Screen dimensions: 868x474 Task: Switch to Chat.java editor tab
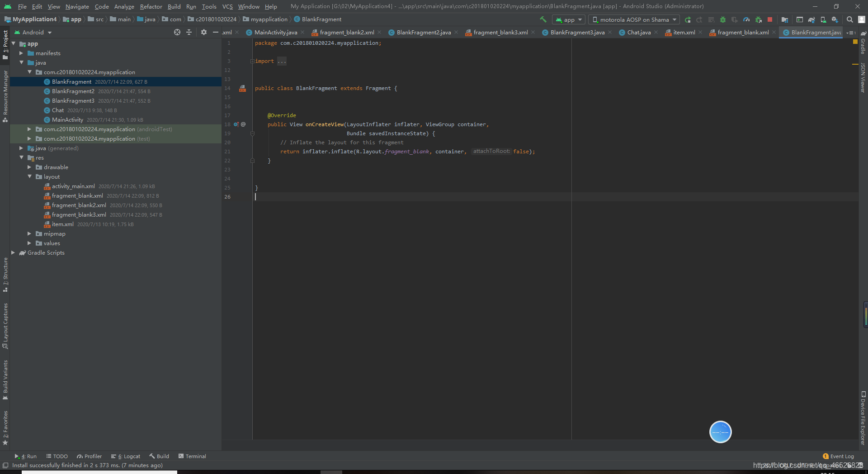pyautogui.click(x=638, y=33)
